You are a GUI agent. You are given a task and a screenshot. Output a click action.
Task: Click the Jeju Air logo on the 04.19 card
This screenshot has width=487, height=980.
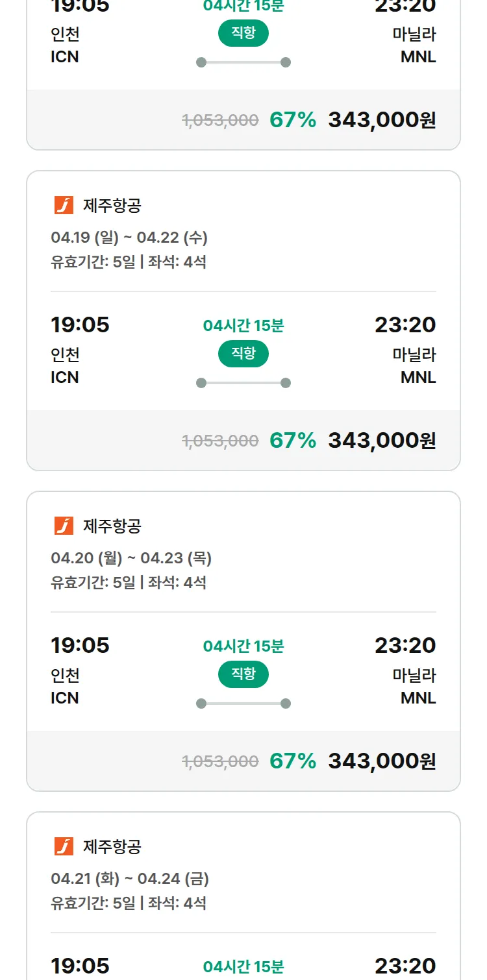[x=64, y=205]
